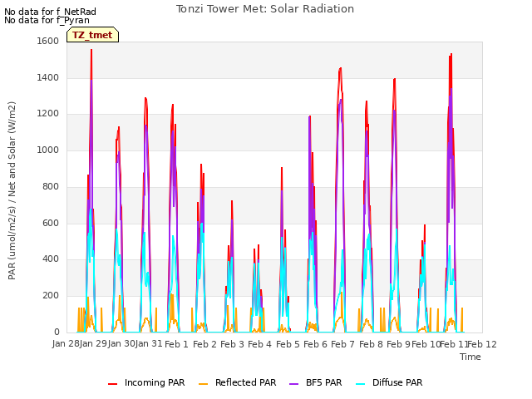Click the red Incoming PAR legend swatch
This screenshot has height=399, width=532.
click(113, 384)
